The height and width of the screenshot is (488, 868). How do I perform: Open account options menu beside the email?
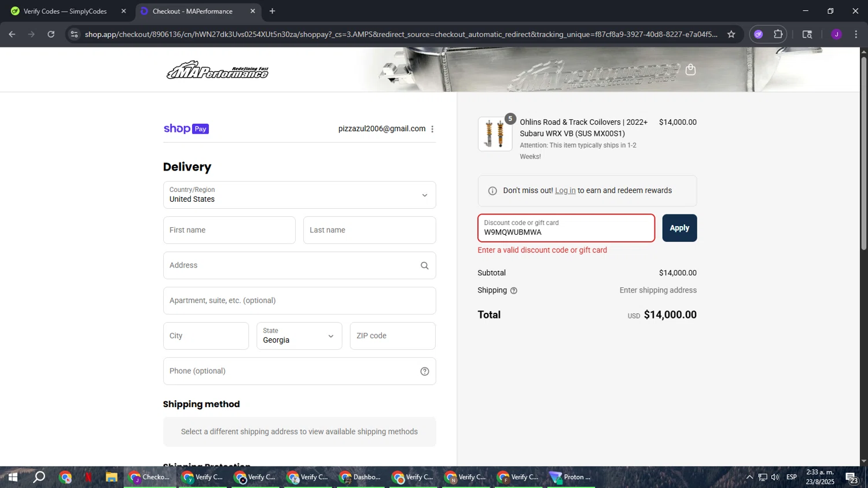[x=432, y=129]
